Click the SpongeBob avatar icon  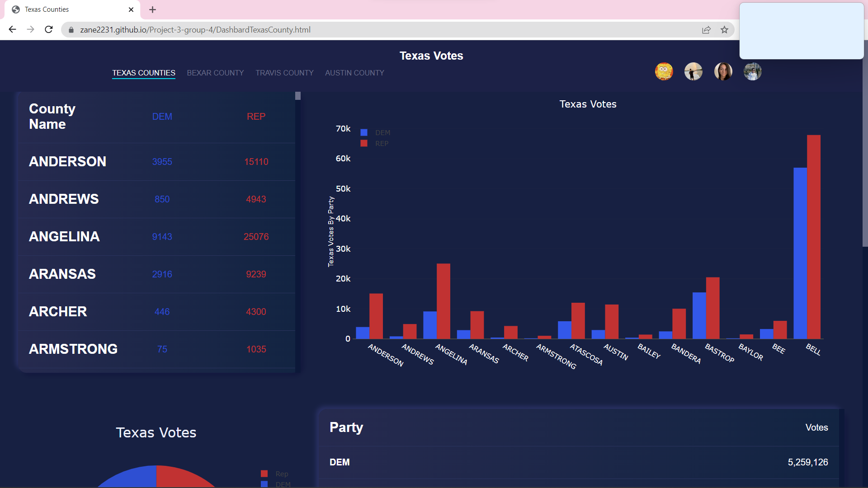pos(664,71)
